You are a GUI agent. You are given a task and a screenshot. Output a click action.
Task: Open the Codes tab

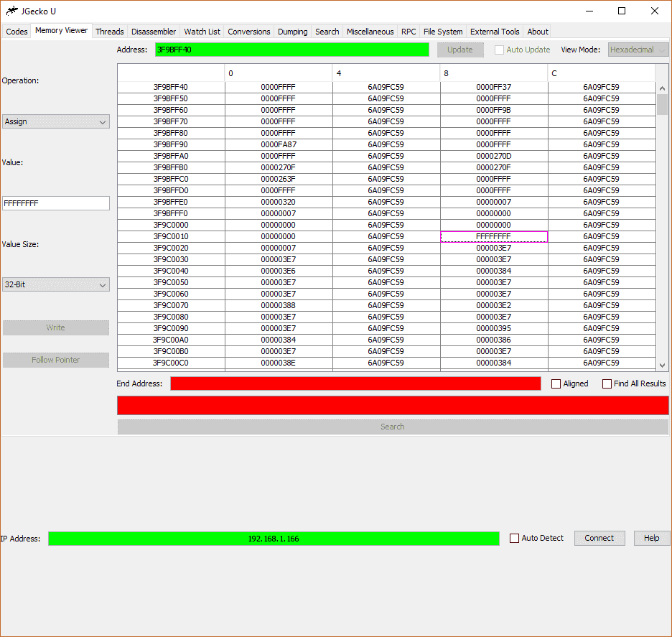[x=17, y=32]
